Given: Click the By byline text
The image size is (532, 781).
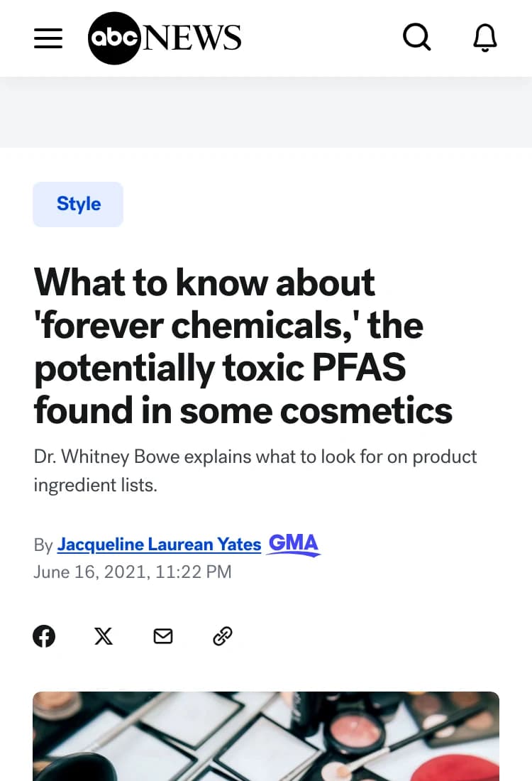Looking at the screenshot, I should [43, 545].
